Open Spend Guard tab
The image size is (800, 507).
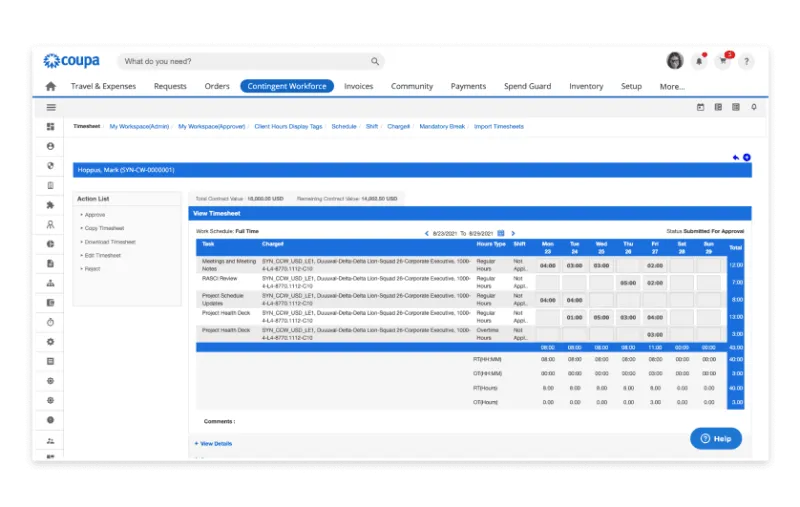(x=528, y=86)
